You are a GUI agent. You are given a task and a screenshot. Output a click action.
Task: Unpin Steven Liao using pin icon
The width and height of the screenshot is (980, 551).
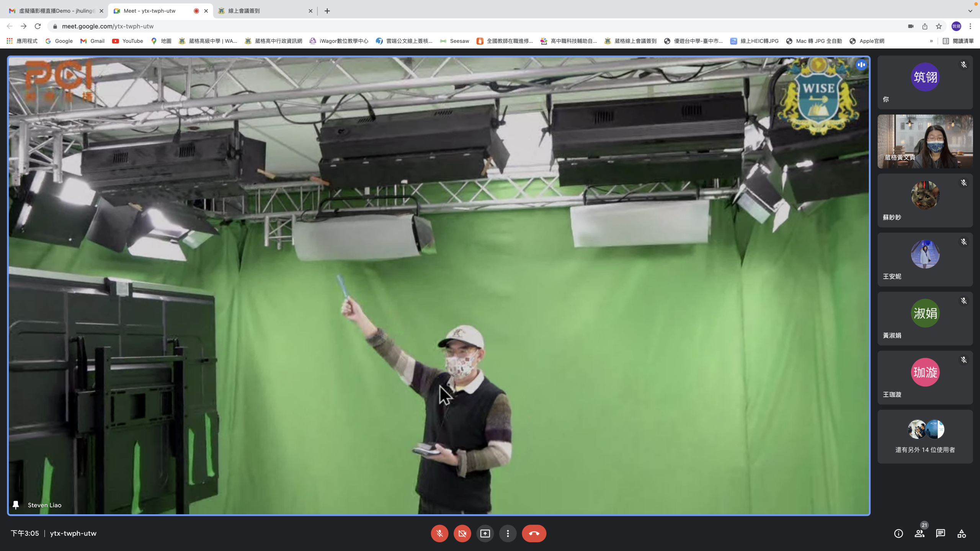16,505
